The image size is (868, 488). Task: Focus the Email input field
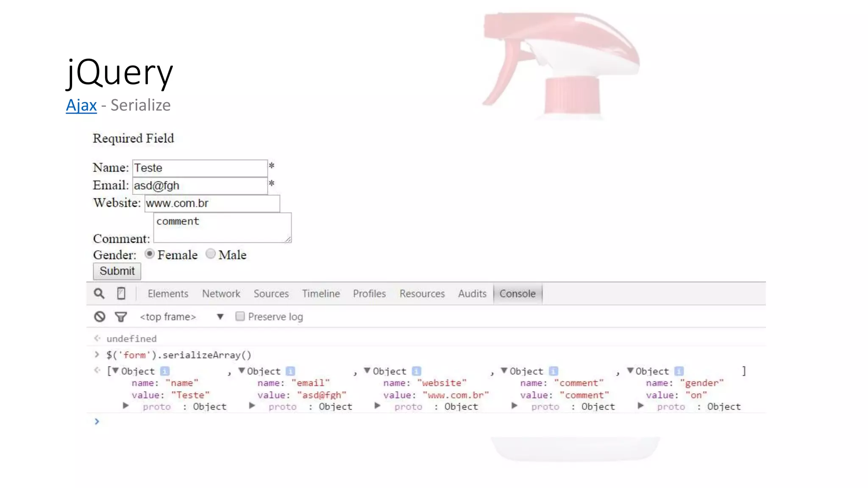(x=200, y=186)
